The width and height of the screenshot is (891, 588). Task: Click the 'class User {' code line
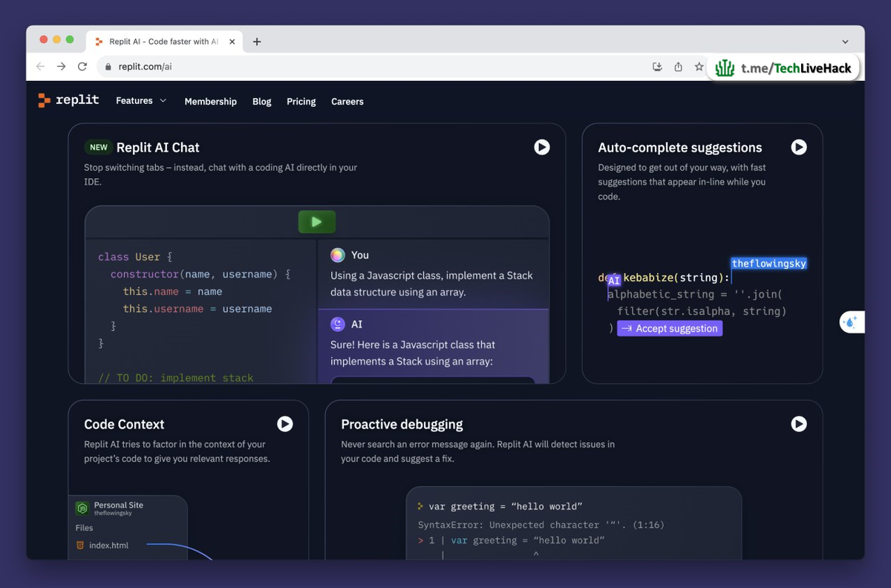(x=135, y=257)
